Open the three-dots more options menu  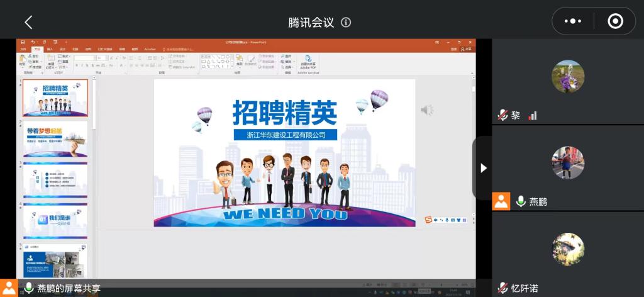573,21
